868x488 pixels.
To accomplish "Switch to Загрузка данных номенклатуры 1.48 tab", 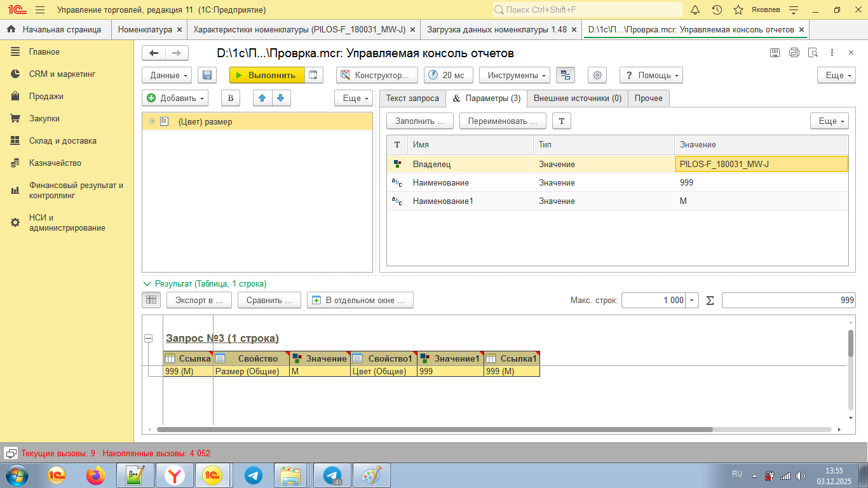I will point(497,29).
